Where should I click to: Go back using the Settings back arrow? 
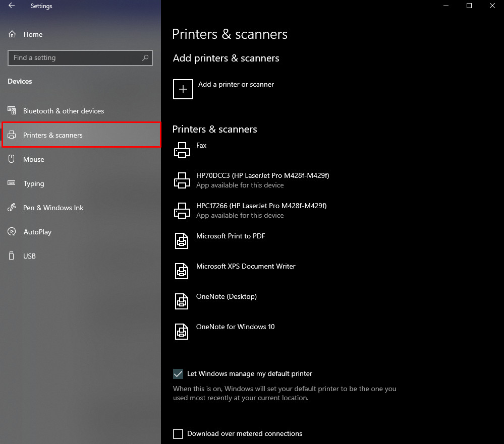point(12,6)
